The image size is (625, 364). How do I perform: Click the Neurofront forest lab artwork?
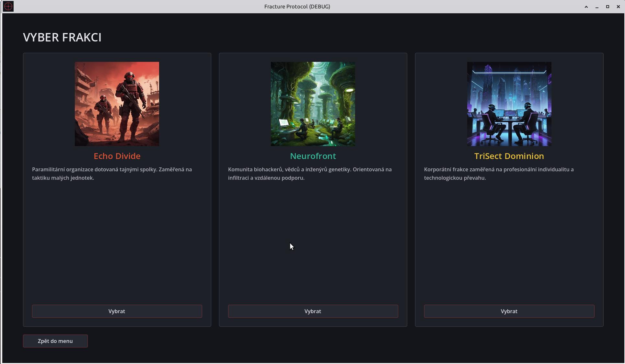pyautogui.click(x=313, y=104)
